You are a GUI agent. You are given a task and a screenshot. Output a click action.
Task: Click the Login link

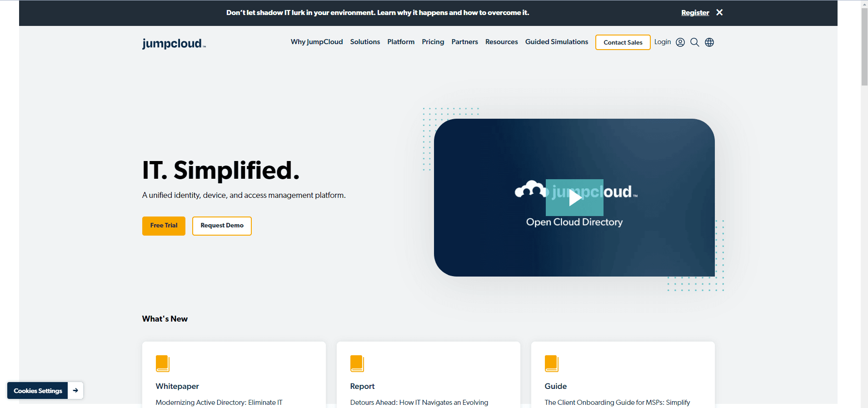[663, 42]
